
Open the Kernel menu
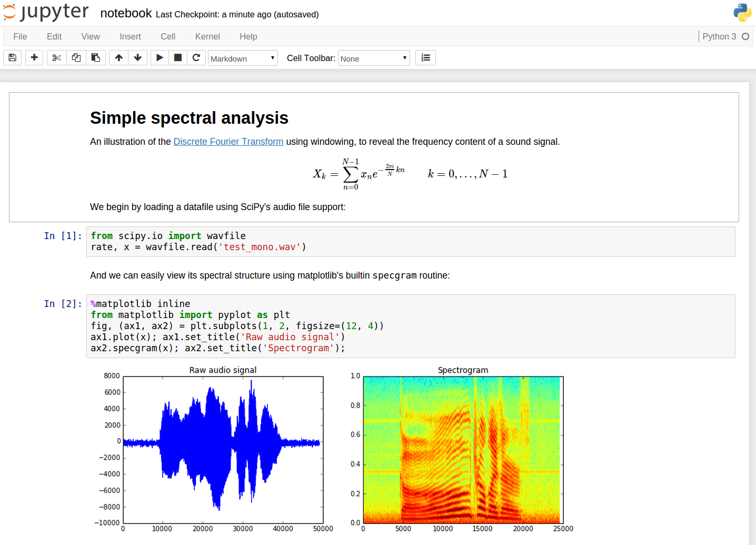pos(207,36)
